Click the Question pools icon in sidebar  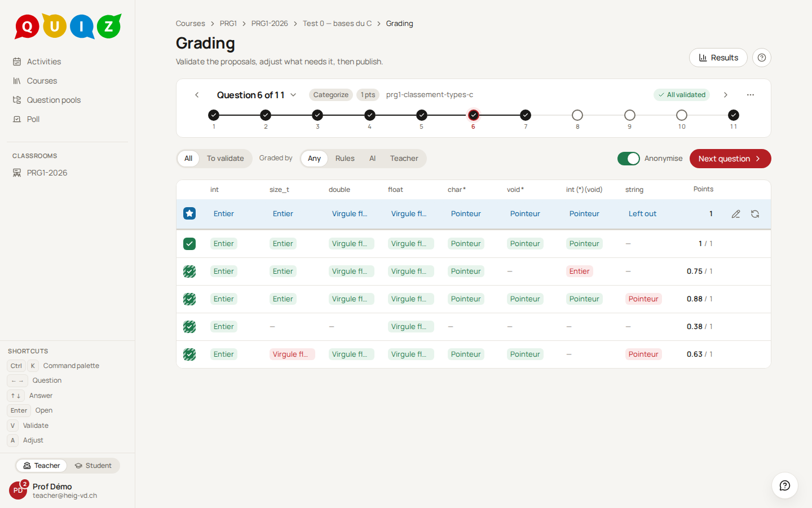tap(17, 100)
